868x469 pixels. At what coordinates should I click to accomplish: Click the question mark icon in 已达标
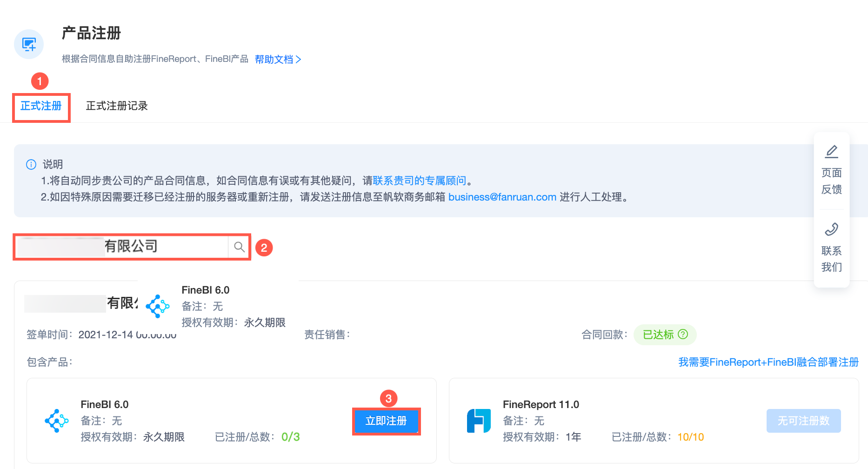[683, 334]
